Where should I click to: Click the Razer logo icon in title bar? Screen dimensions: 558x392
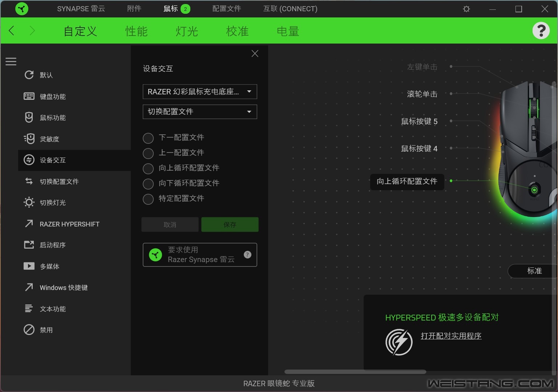(x=22, y=9)
